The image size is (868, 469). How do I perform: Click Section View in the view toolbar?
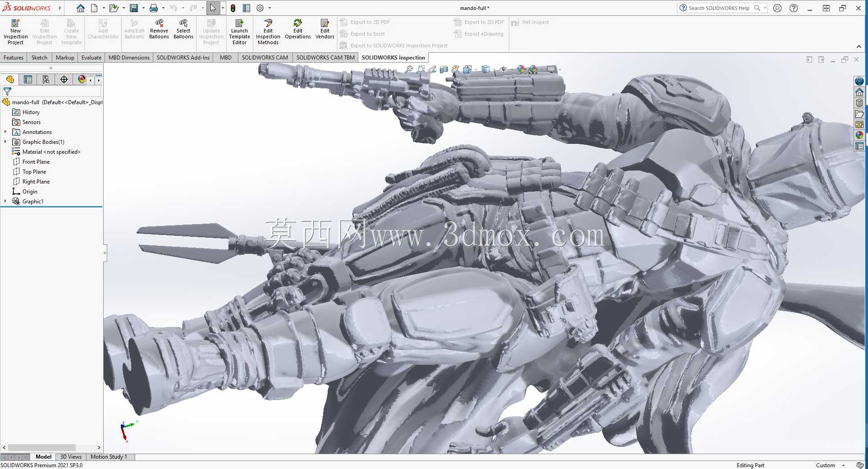coord(444,69)
